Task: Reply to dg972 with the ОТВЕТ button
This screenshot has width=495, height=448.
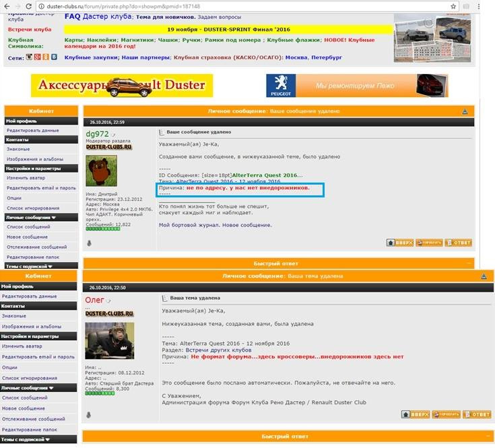Action: click(459, 243)
